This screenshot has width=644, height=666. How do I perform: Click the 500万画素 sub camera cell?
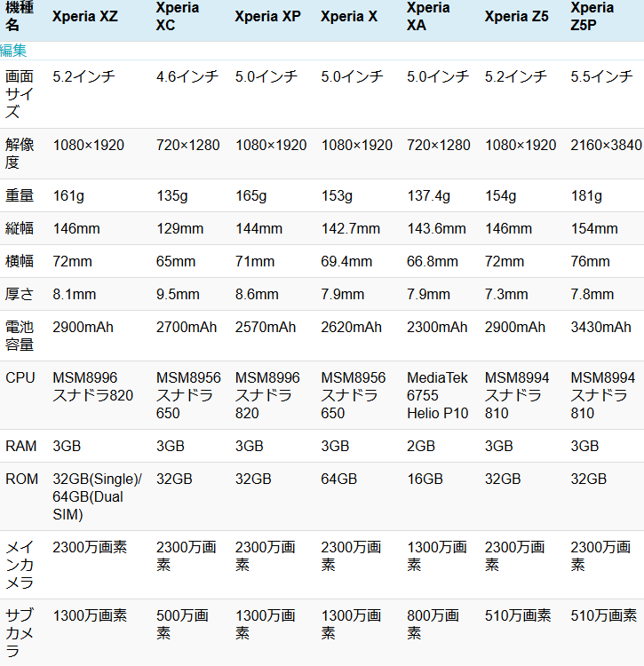tap(182, 624)
